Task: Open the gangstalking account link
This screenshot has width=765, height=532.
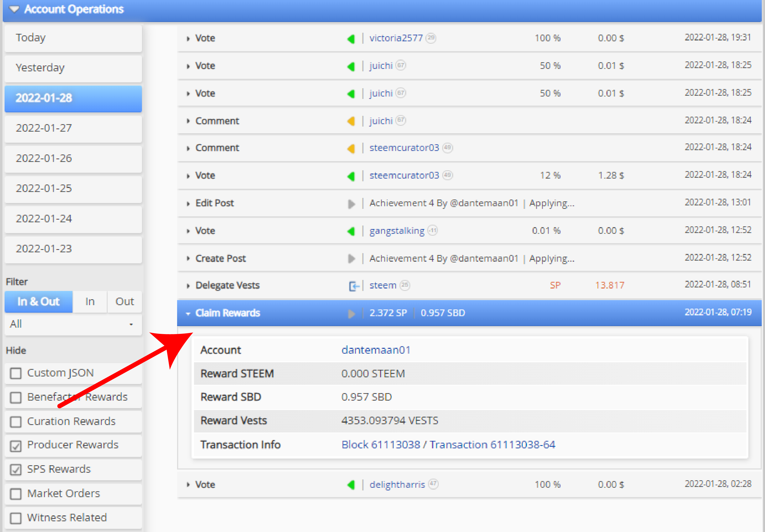Action: [397, 231]
